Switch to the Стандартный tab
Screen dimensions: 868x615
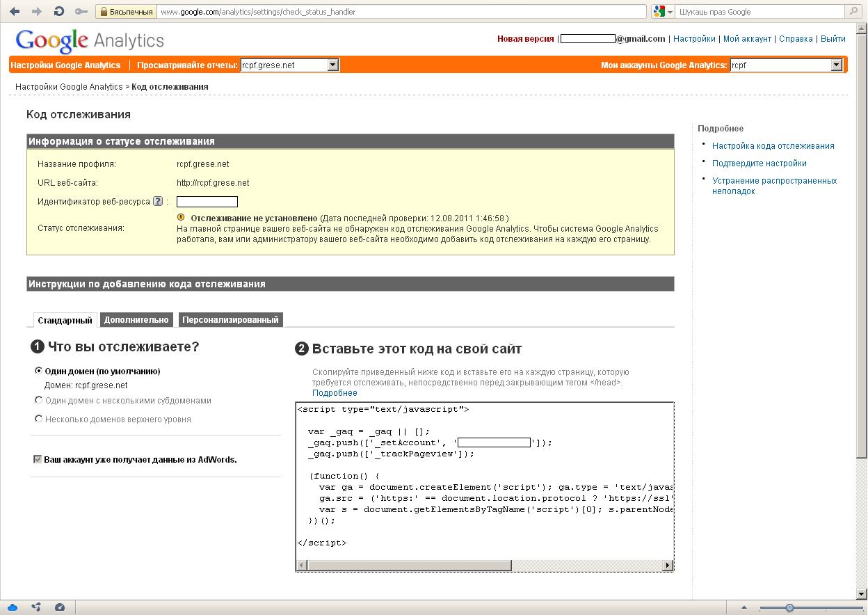(65, 320)
